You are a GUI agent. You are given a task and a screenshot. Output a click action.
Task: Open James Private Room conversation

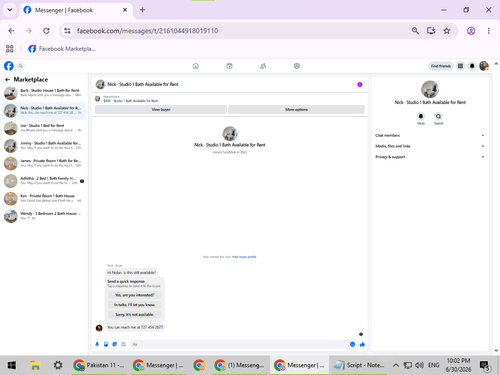44,163
